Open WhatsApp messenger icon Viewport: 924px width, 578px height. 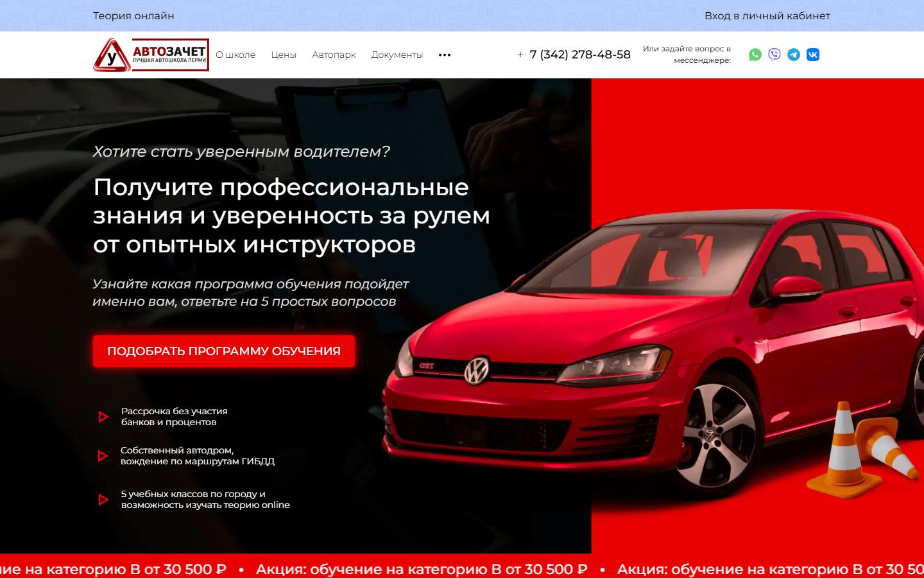[x=755, y=55]
